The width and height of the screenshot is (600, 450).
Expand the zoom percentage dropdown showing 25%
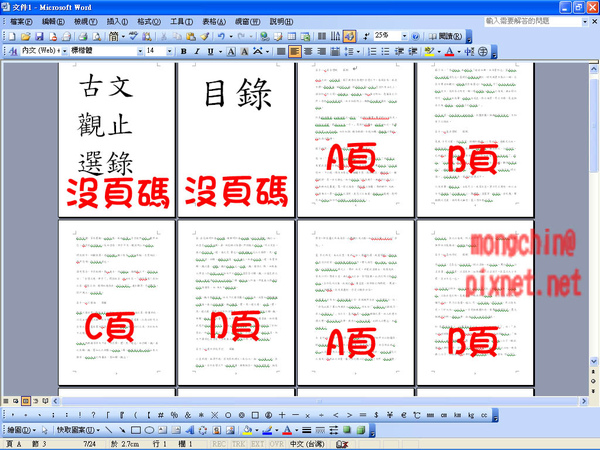point(404,36)
